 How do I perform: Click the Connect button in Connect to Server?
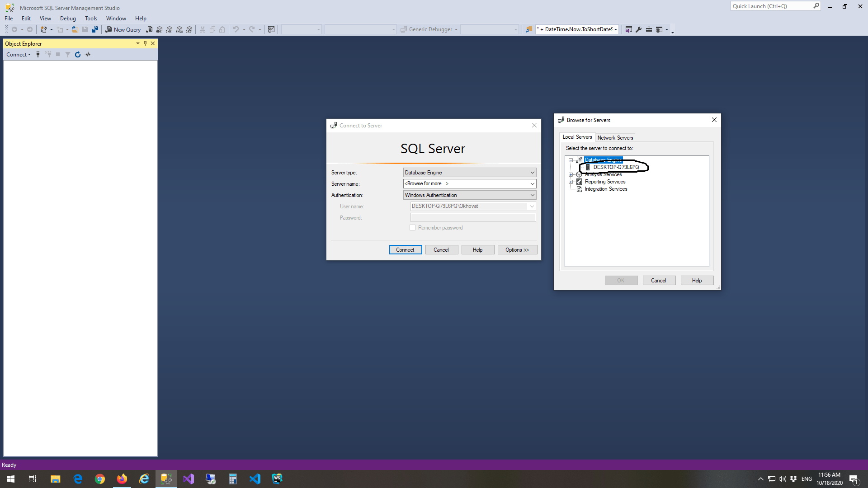pyautogui.click(x=405, y=249)
